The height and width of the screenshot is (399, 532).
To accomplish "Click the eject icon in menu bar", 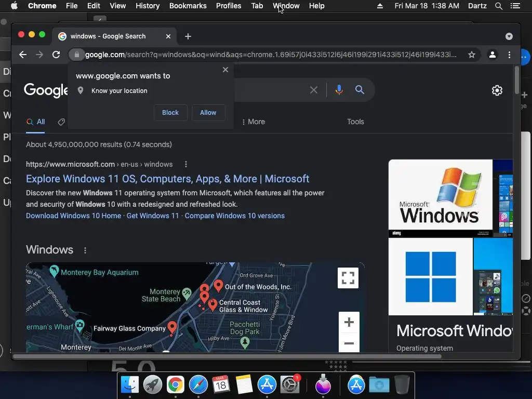I will tap(380, 6).
